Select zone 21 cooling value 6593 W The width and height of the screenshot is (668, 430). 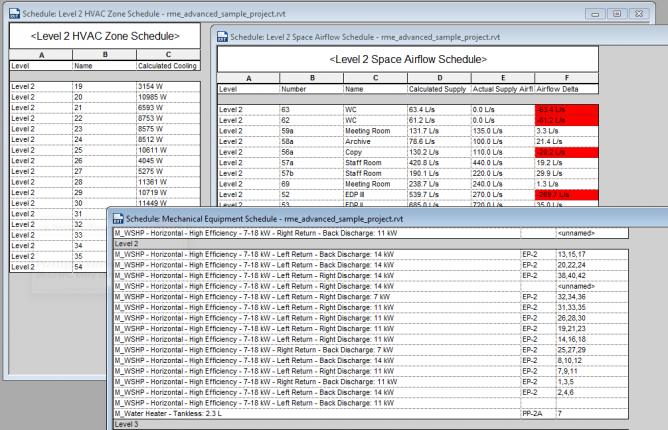pyautogui.click(x=168, y=108)
